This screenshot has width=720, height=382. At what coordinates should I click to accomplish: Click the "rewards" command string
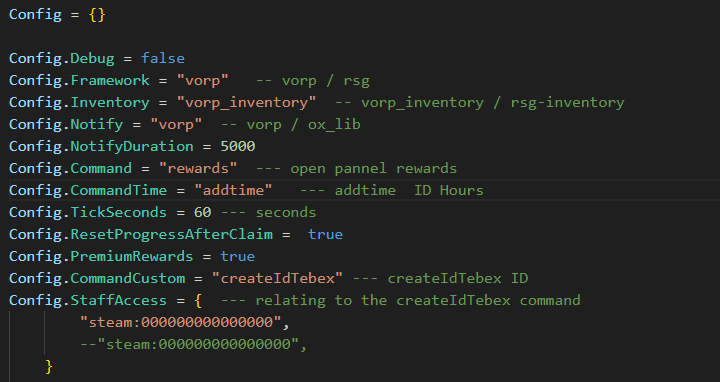pos(198,169)
